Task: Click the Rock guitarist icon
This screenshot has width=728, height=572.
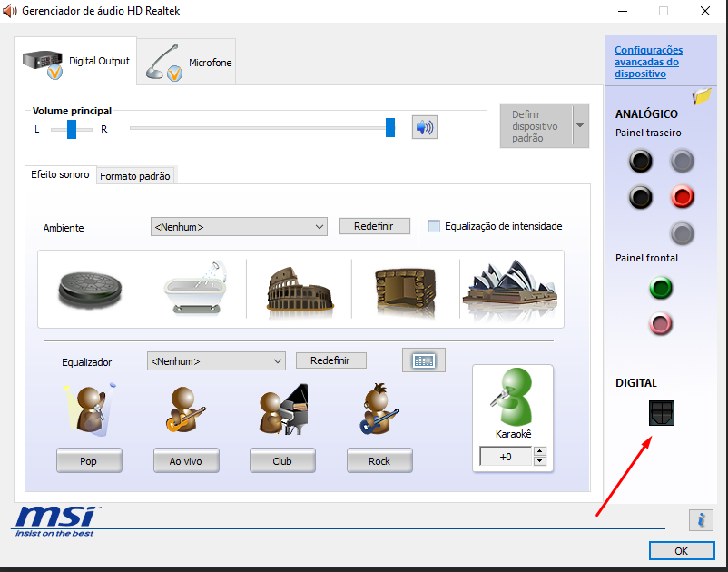Action: click(x=379, y=409)
